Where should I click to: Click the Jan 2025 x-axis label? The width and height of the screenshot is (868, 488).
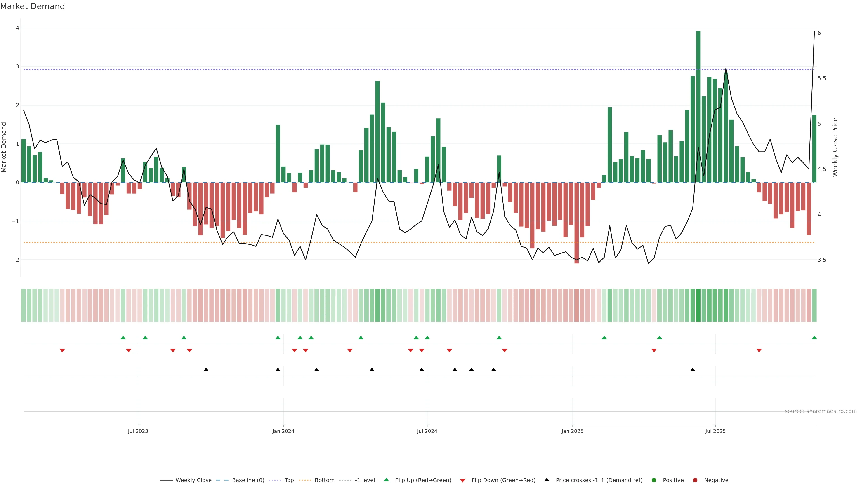click(x=572, y=432)
